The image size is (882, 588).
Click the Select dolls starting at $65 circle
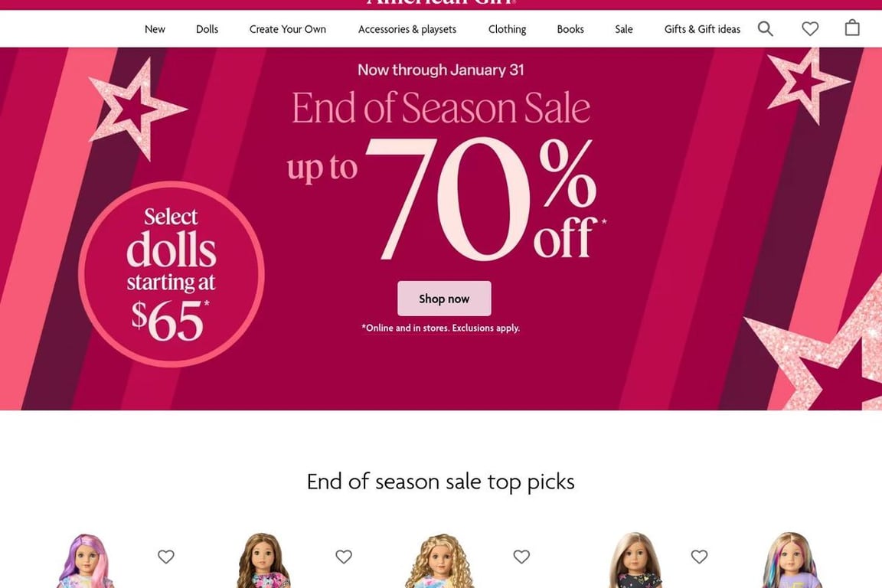(171, 274)
